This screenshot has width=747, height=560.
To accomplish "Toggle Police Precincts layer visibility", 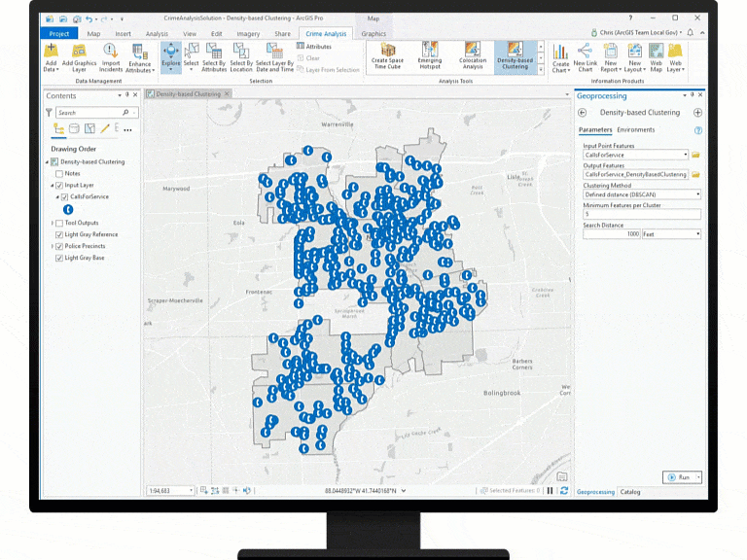I will [59, 246].
